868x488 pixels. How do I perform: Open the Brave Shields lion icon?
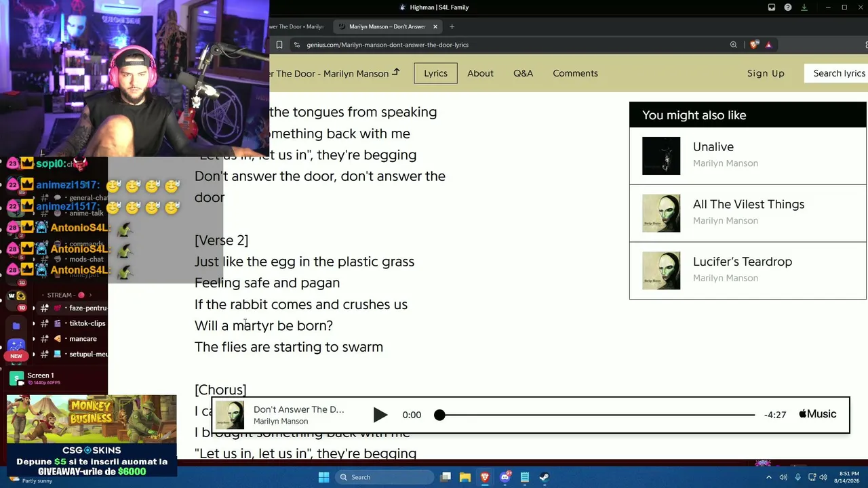pos(754,45)
